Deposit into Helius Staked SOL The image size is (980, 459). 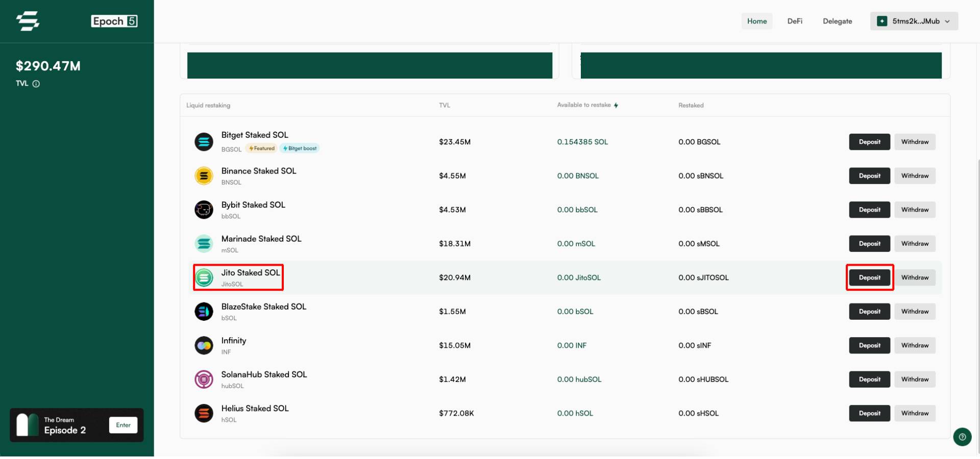point(870,413)
